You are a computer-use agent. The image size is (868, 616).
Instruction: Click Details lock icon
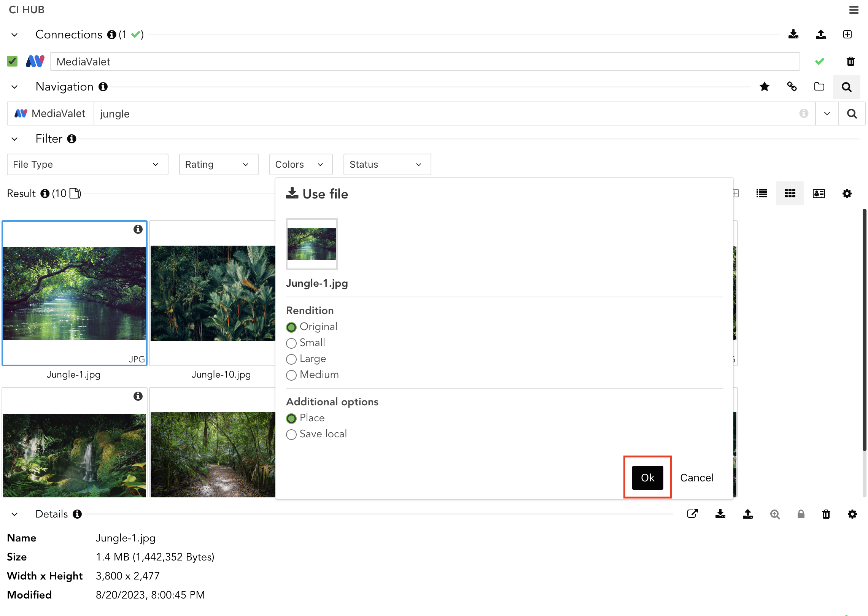point(801,514)
